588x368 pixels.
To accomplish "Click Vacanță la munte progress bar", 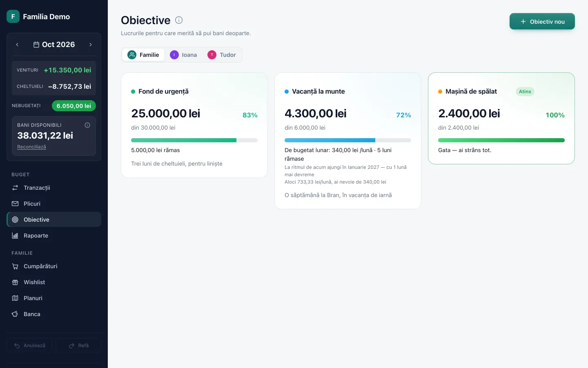I will pyautogui.click(x=348, y=140).
